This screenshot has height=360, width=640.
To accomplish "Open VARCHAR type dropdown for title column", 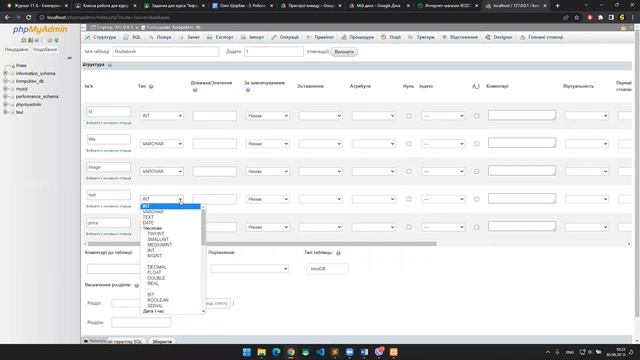I will point(162,144).
